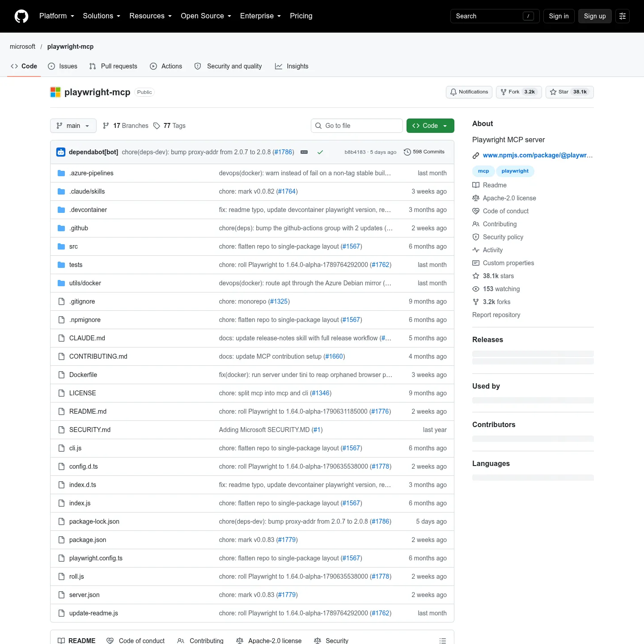Click the eye icon beside 153 watching
Image resolution: width=644 pixels, height=644 pixels.
[476, 289]
